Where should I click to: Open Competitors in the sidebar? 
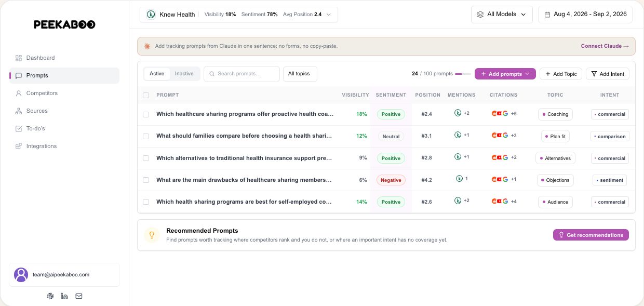coord(64,93)
